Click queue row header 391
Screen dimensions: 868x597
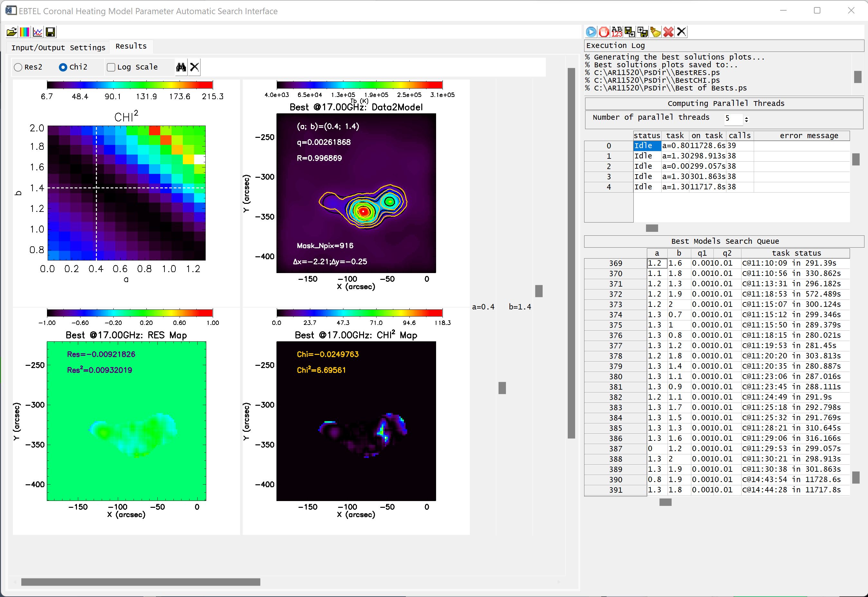(x=615, y=490)
